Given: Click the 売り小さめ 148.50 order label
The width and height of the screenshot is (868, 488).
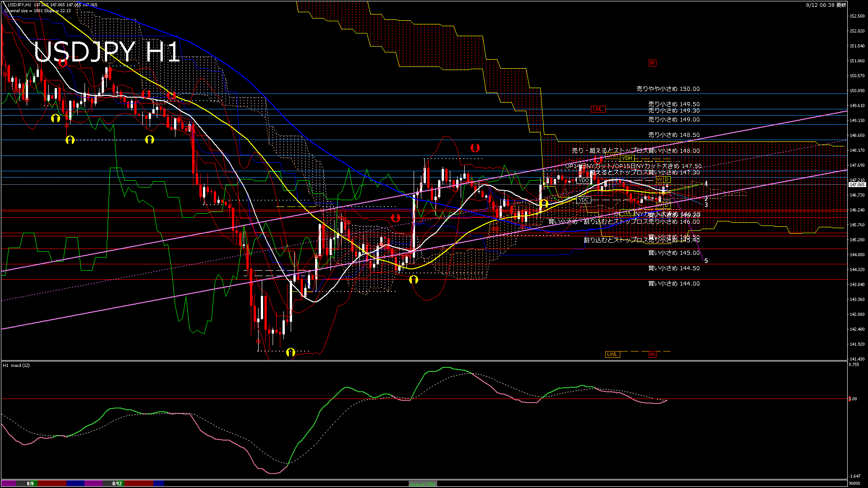Looking at the screenshot, I should click(674, 135).
